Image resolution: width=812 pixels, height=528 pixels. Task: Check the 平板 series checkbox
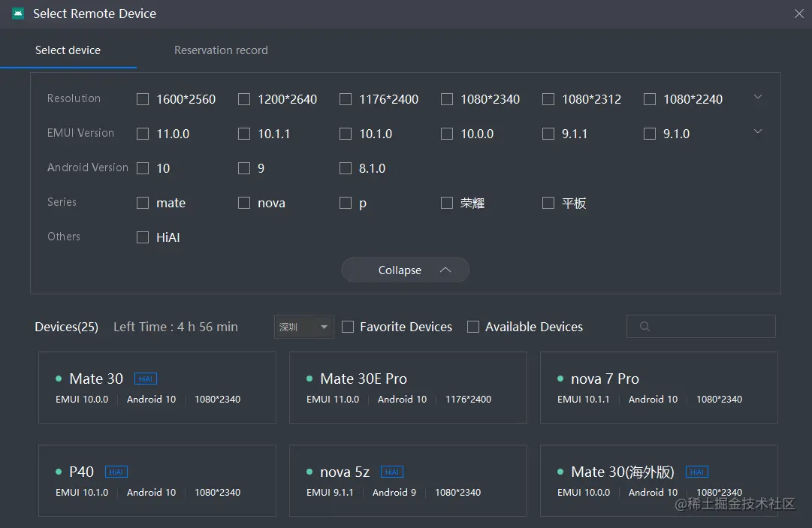pos(548,203)
